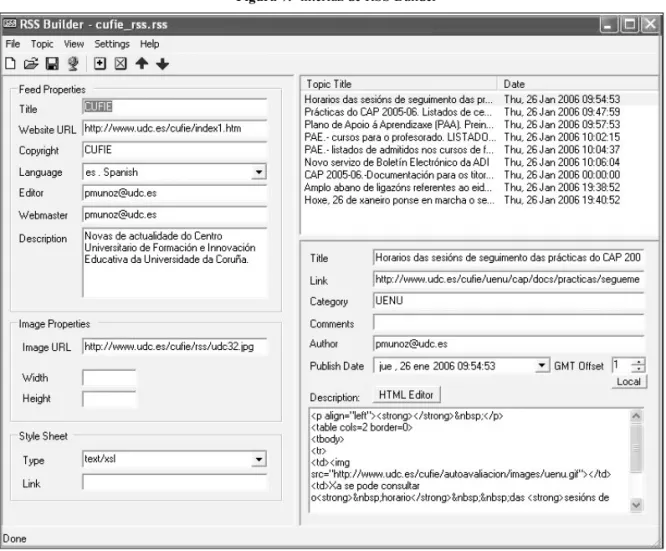
Task: Click the Style Sheet Link field
Action: point(175,483)
